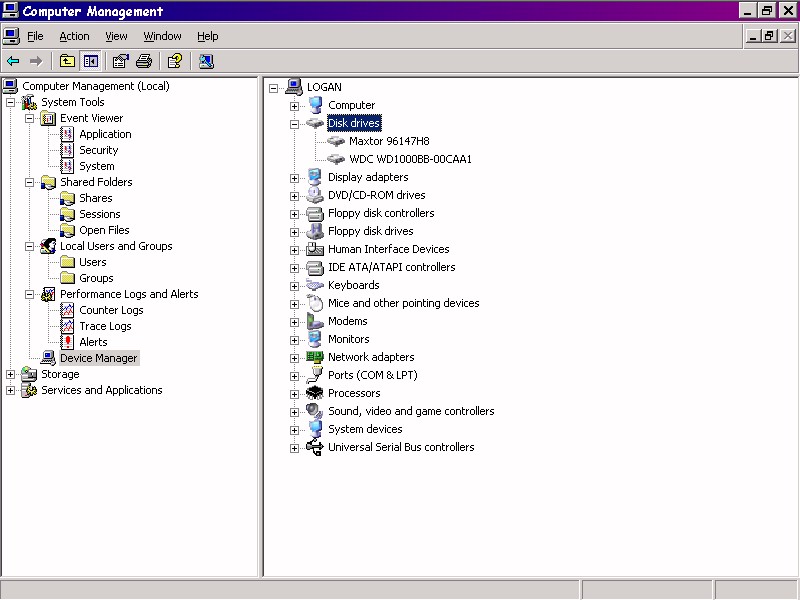Collapse the LOGAN root node
The width and height of the screenshot is (800, 600).
coord(273,88)
